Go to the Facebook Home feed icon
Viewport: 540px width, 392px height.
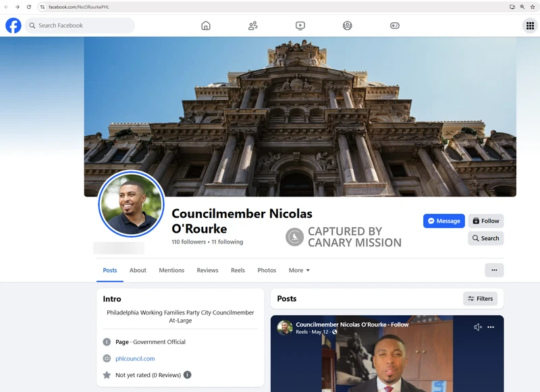[206, 26]
